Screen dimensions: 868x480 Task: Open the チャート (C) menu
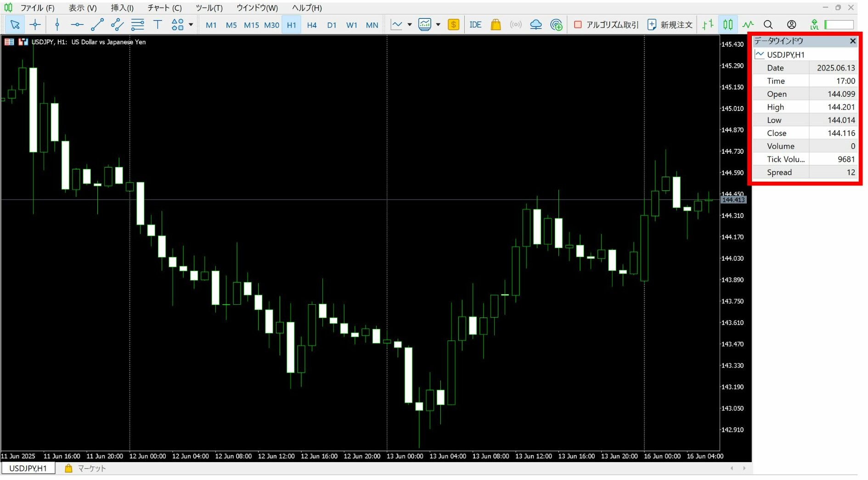[164, 8]
